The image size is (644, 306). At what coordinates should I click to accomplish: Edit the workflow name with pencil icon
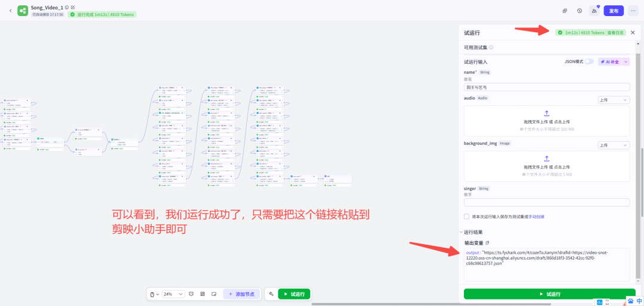tap(73, 7)
